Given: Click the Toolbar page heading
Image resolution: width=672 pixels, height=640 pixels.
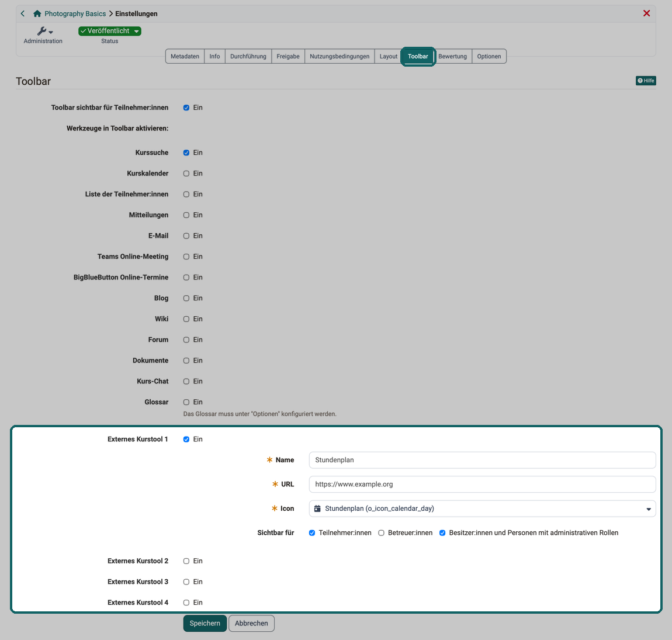Looking at the screenshot, I should click(33, 81).
